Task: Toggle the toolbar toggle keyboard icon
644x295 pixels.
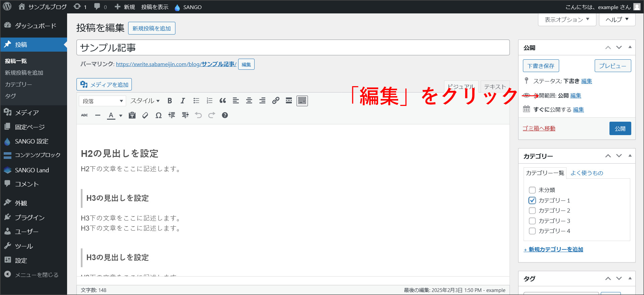Action: pyautogui.click(x=302, y=101)
